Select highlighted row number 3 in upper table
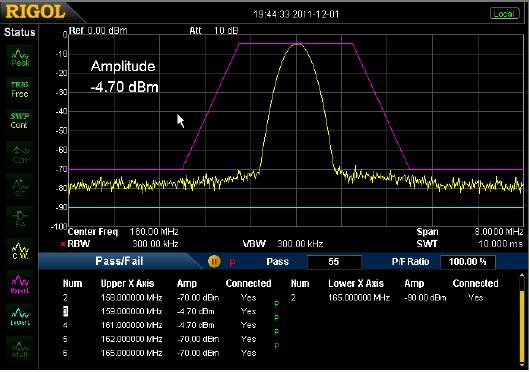 [65, 312]
